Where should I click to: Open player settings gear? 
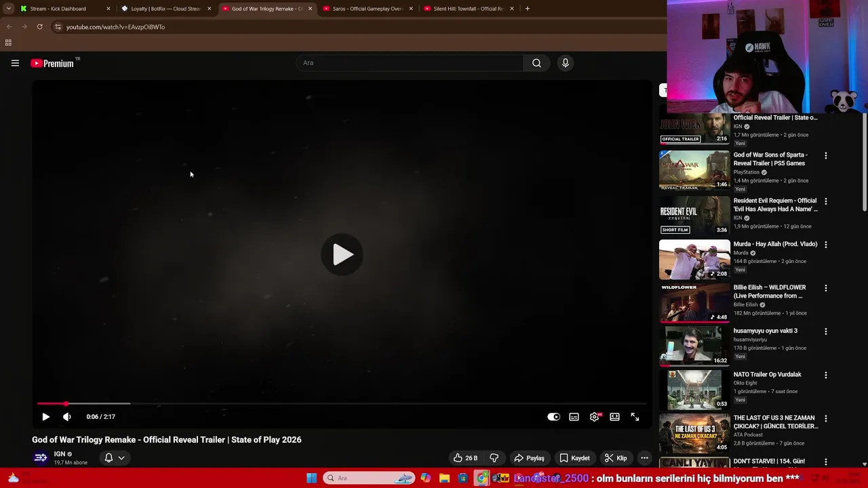tap(595, 417)
